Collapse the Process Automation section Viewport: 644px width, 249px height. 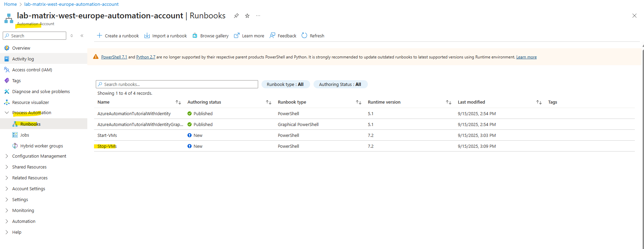[7, 112]
